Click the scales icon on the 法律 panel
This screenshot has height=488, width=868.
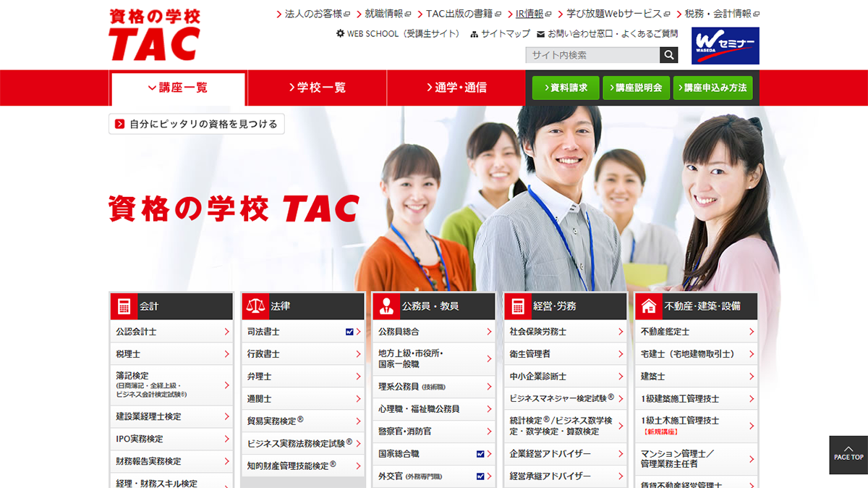[x=255, y=306]
